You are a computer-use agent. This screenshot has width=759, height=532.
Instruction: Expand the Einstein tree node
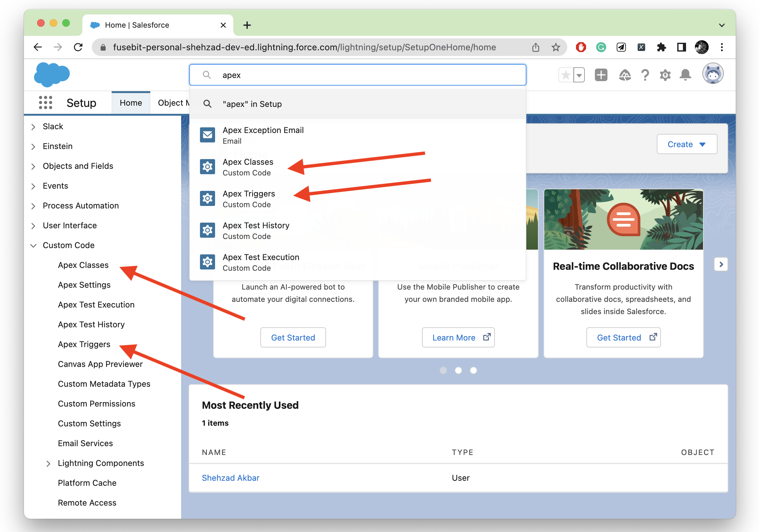coord(33,147)
